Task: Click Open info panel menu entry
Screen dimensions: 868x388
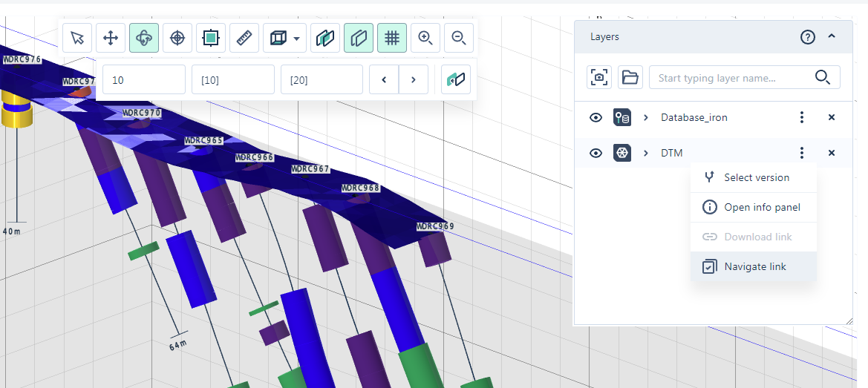Action: point(762,207)
